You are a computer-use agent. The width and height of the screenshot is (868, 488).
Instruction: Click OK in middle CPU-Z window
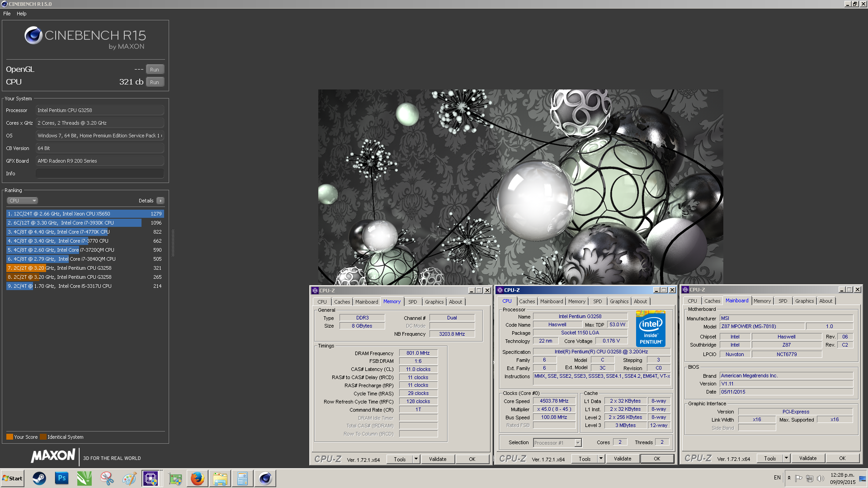pos(657,459)
